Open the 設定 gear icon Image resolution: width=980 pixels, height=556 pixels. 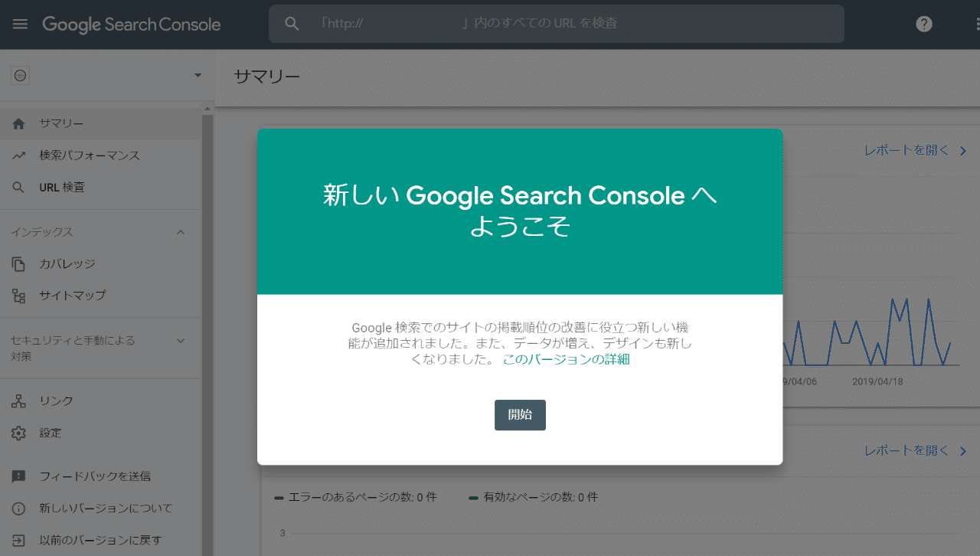(18, 432)
